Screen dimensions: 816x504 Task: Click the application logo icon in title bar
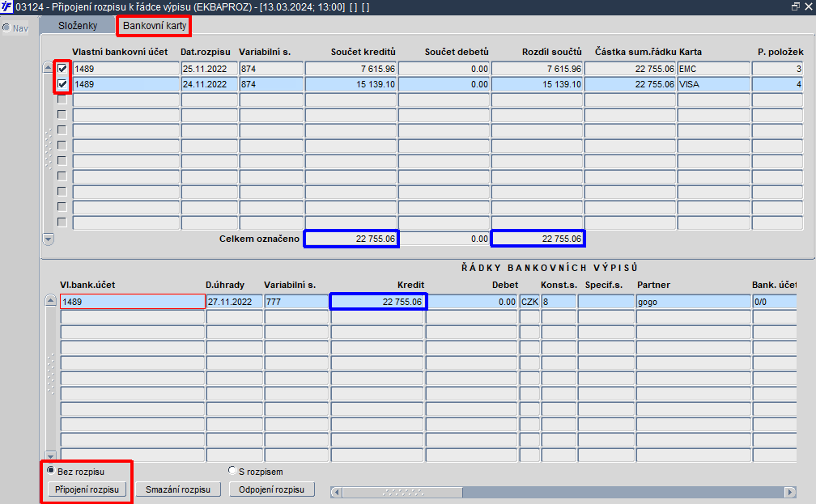(x=6, y=6)
